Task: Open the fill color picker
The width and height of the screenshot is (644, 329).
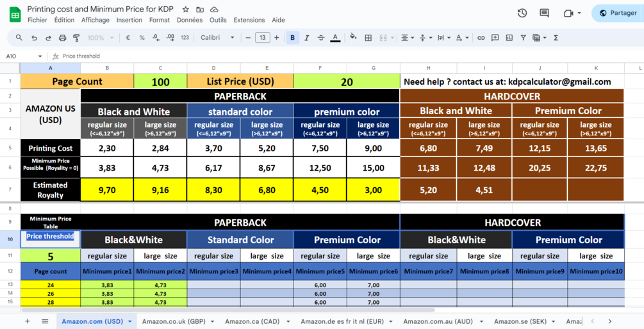Action: point(353,37)
